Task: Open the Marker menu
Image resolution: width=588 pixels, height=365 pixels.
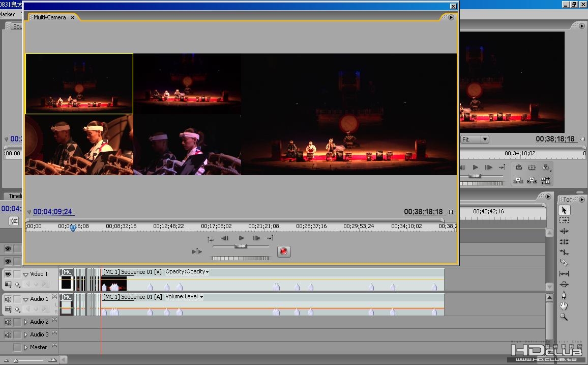Action: tap(7, 14)
